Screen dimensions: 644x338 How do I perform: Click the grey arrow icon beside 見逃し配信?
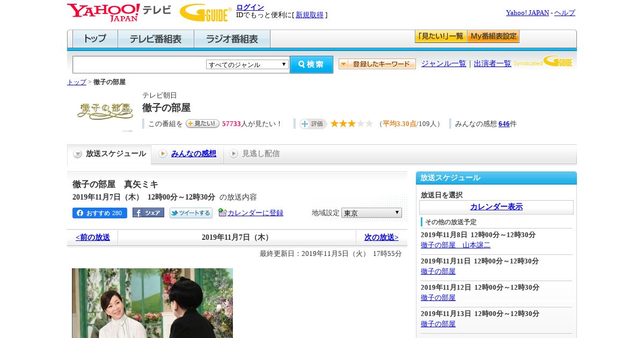233,154
